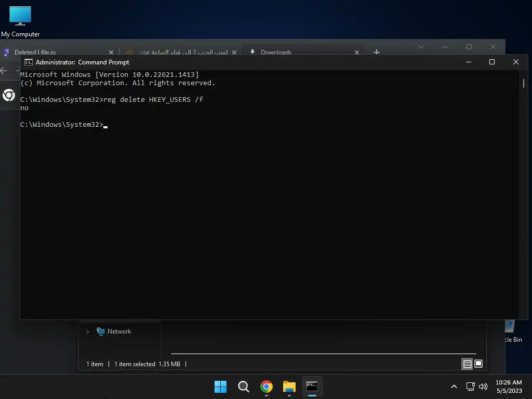Open the Recycle Bin desktop icon
The width and height of the screenshot is (532, 399).
pyautogui.click(x=513, y=331)
